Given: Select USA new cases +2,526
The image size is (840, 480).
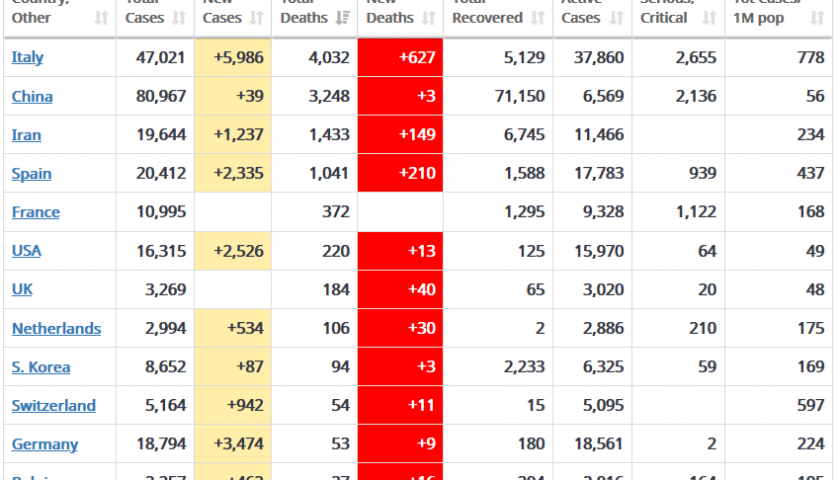Looking at the screenshot, I should pos(238,251).
